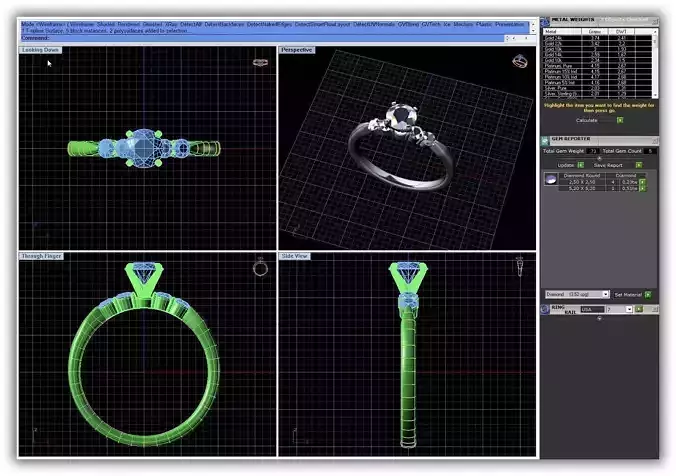
Task: Click the green Ring Rail go button
Action: (x=639, y=309)
